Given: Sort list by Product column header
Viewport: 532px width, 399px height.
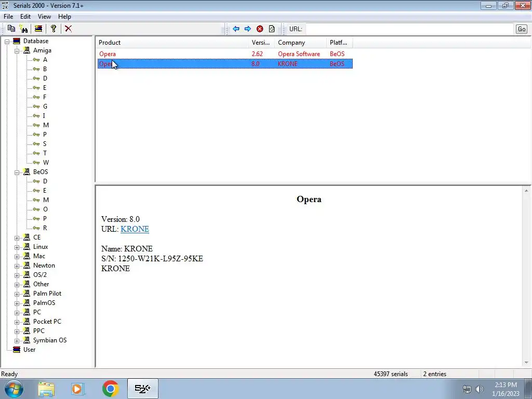Looking at the screenshot, I should (x=172, y=43).
